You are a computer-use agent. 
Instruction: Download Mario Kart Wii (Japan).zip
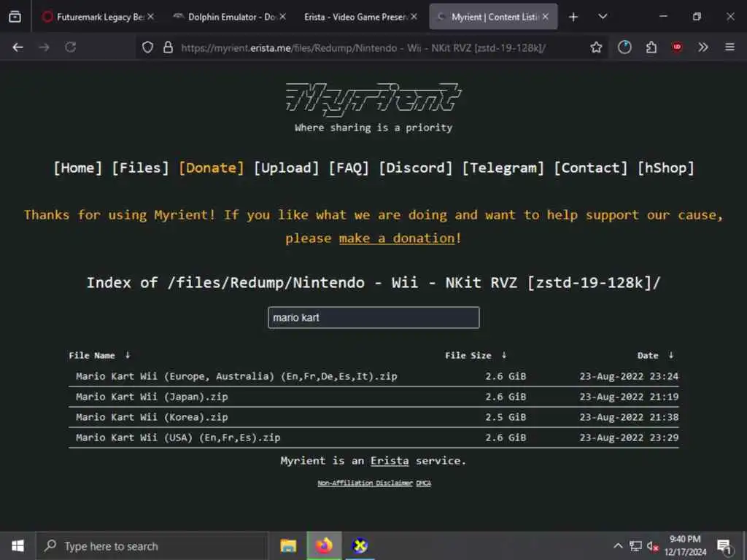[x=152, y=397]
